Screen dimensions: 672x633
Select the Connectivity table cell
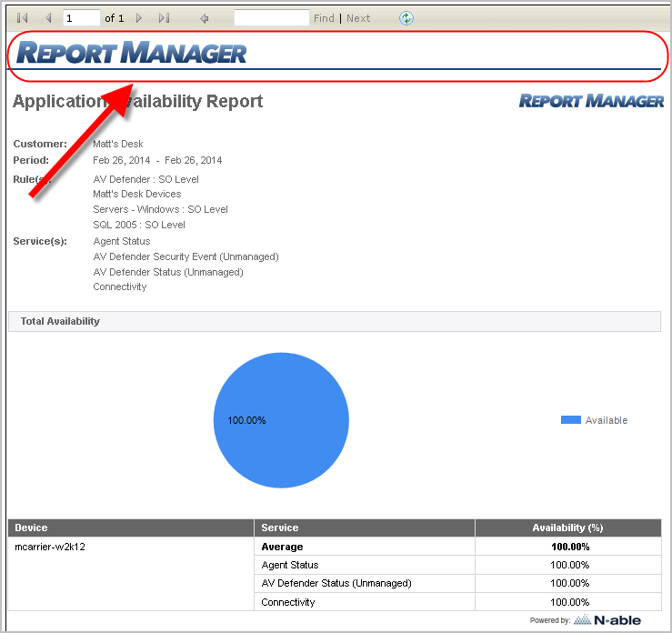365,602
